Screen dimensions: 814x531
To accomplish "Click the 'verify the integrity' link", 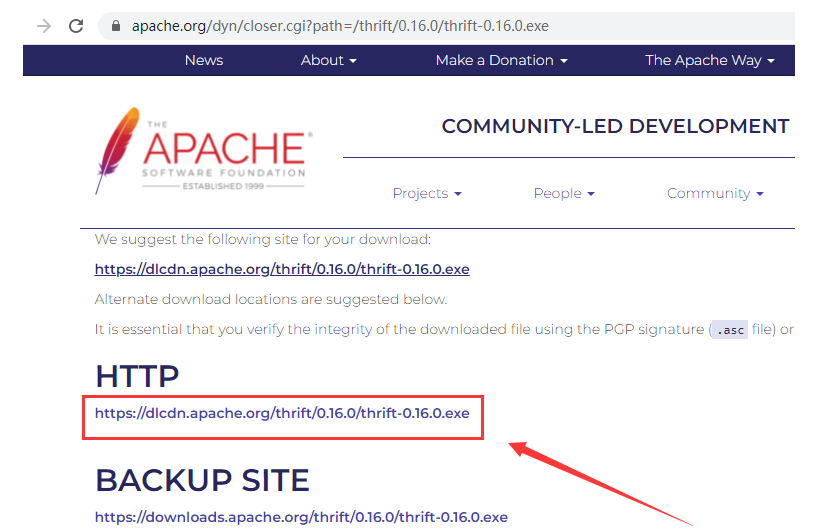I will [x=309, y=329].
